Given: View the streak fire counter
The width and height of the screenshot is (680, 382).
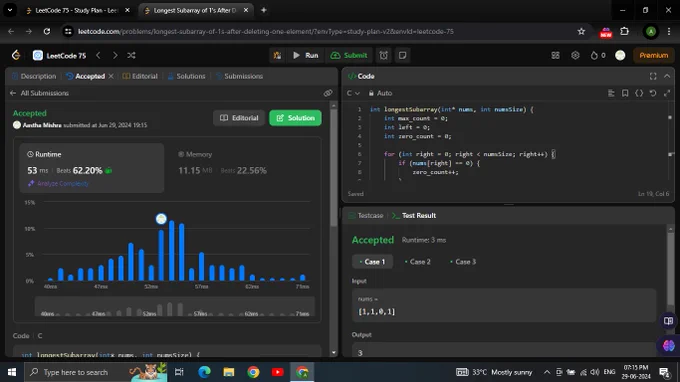Looking at the screenshot, I should (x=598, y=55).
